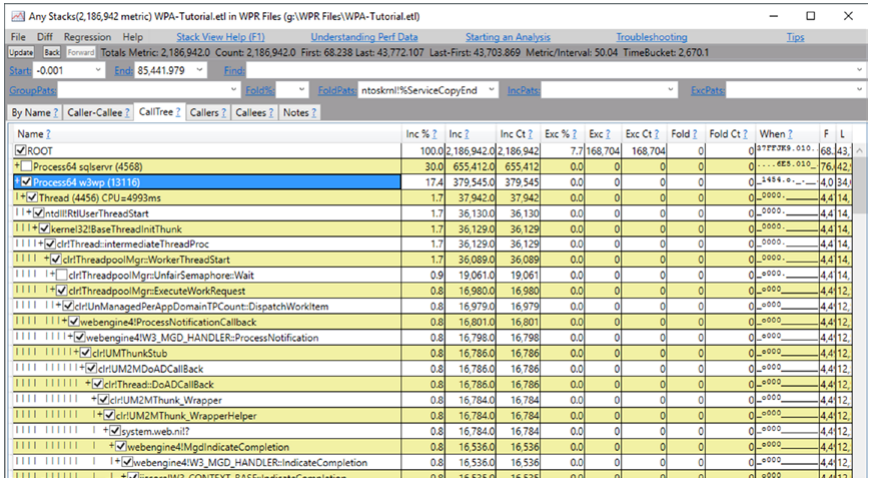Select the webengine4!MgdIndicateCompletion row
The width and height of the screenshot is (875, 485).
pyautogui.click(x=206, y=447)
